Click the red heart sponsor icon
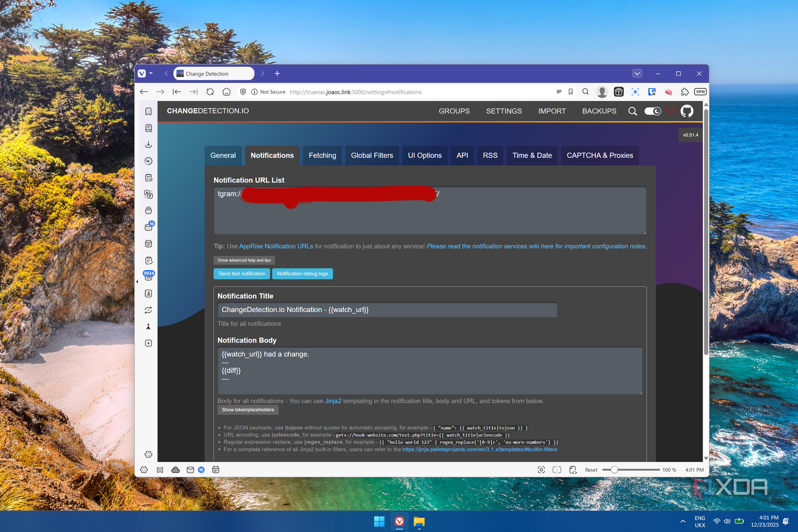798x532 pixels. (x=670, y=111)
